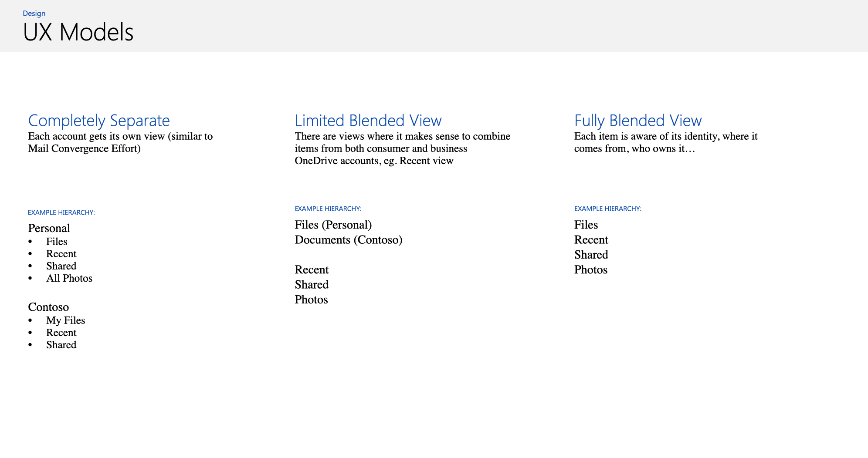868x458 pixels.
Task: Click the Shared bullet under Contoso
Action: pos(61,345)
